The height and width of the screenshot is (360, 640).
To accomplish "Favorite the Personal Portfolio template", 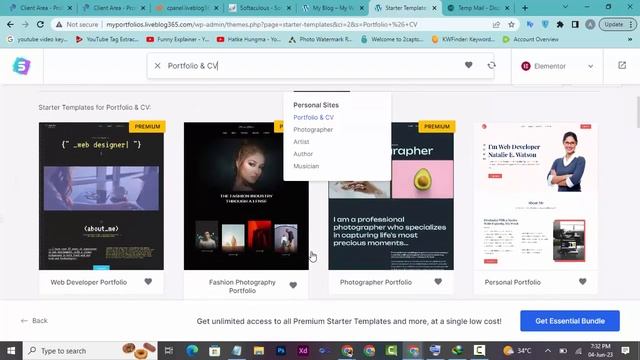I will [x=582, y=282].
